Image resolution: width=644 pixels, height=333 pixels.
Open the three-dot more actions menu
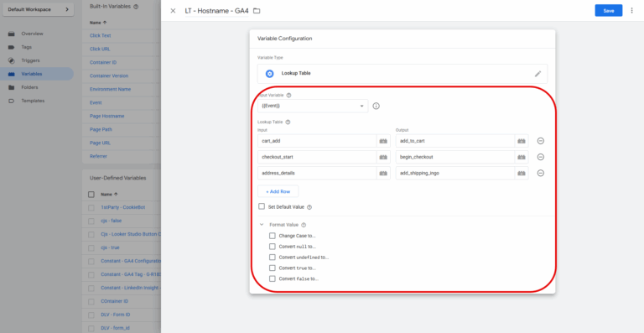pyautogui.click(x=631, y=11)
